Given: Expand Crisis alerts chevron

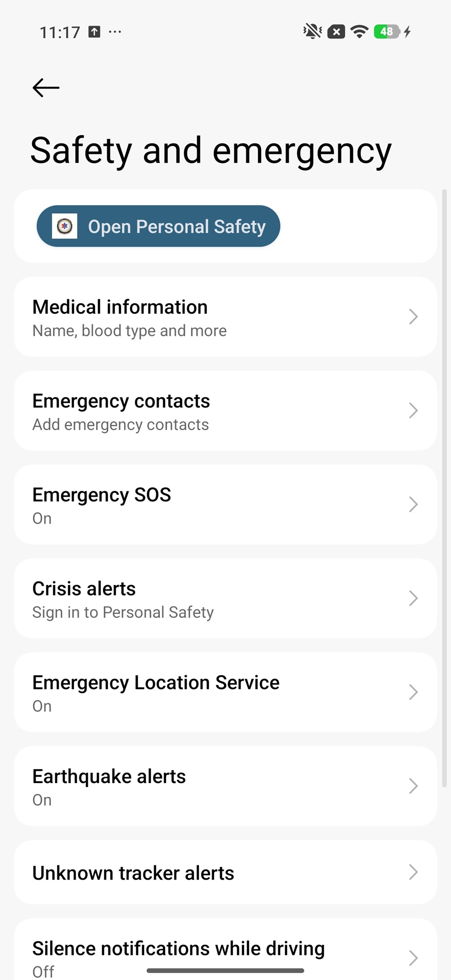Looking at the screenshot, I should click(413, 598).
